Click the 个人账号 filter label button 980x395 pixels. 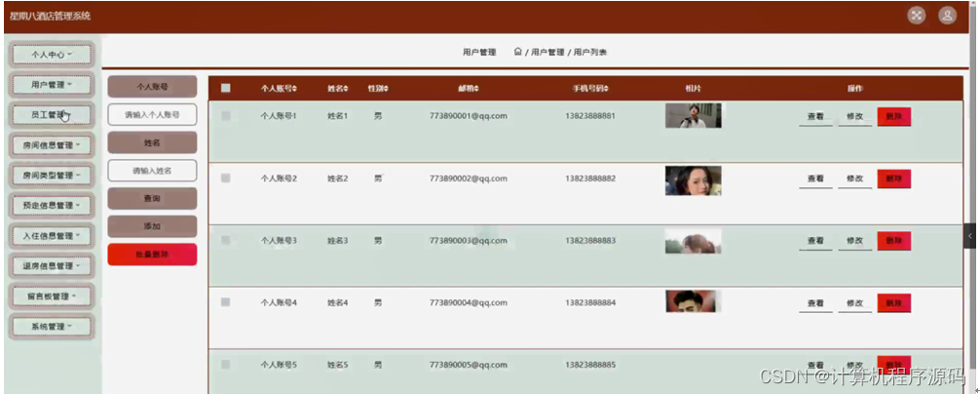(x=152, y=87)
